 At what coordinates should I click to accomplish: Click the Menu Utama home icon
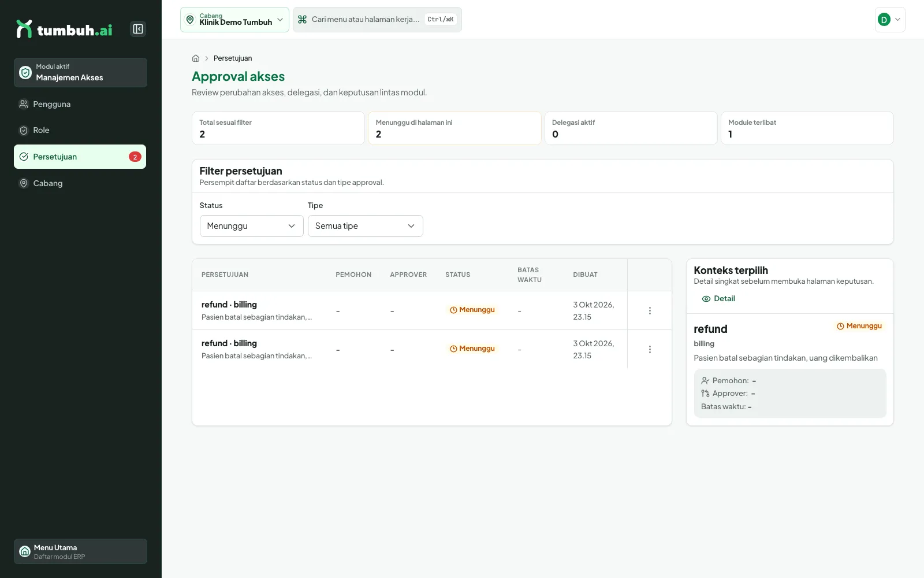tap(25, 551)
